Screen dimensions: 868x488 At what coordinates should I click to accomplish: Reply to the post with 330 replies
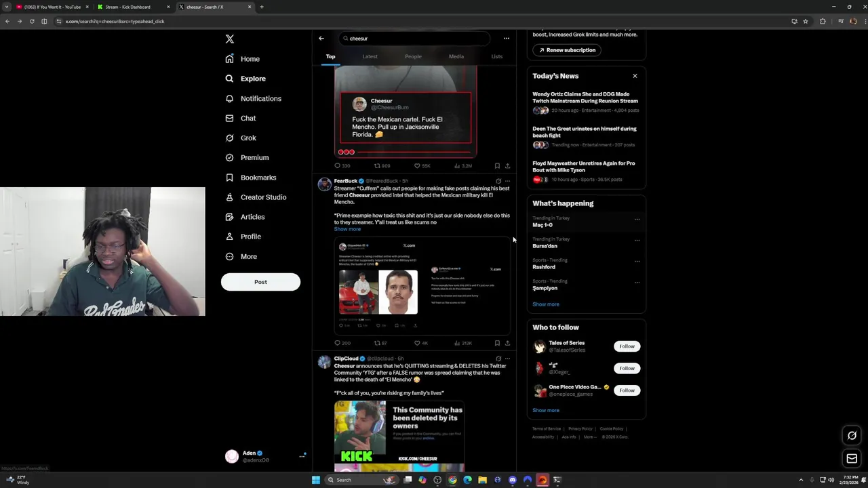point(342,166)
